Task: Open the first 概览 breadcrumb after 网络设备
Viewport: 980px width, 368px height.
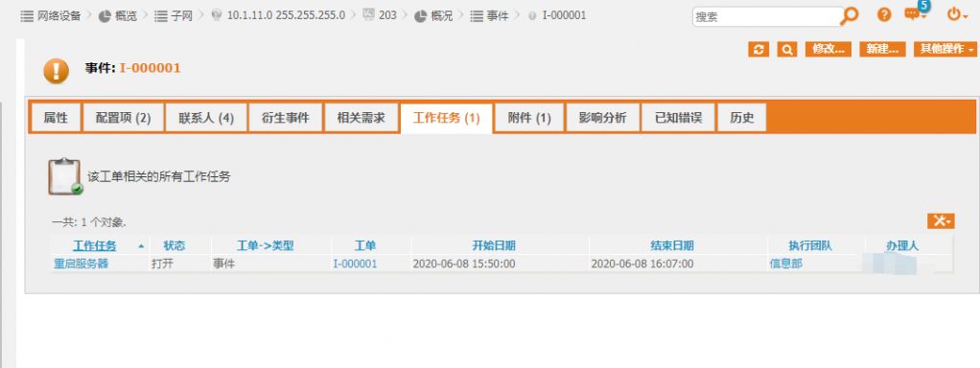Action: [x=127, y=15]
